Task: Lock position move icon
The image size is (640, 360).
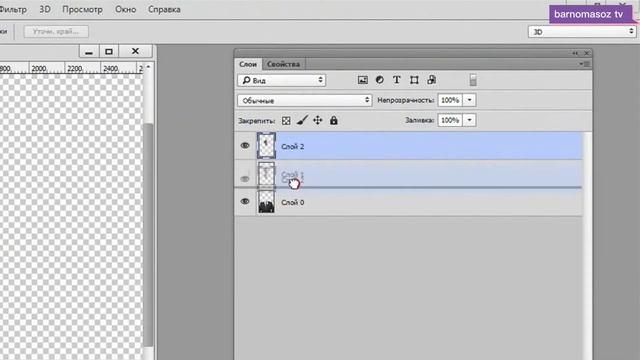Action: (318, 120)
